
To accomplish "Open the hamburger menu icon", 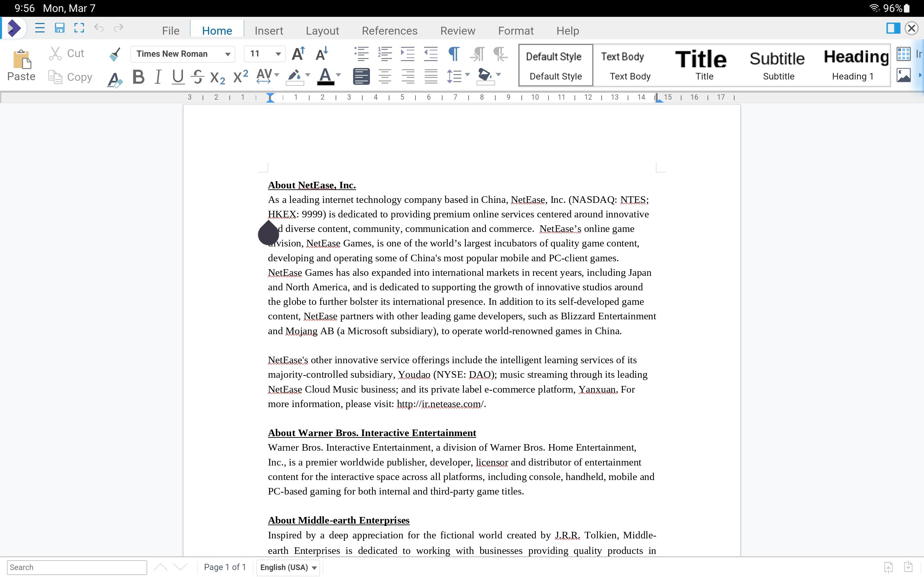I will [x=40, y=28].
